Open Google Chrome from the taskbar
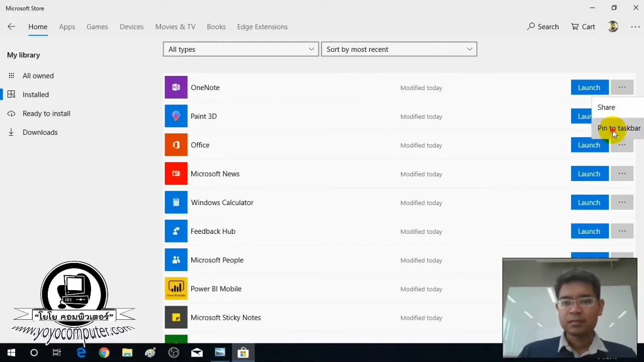The height and width of the screenshot is (362, 644). (x=104, y=352)
